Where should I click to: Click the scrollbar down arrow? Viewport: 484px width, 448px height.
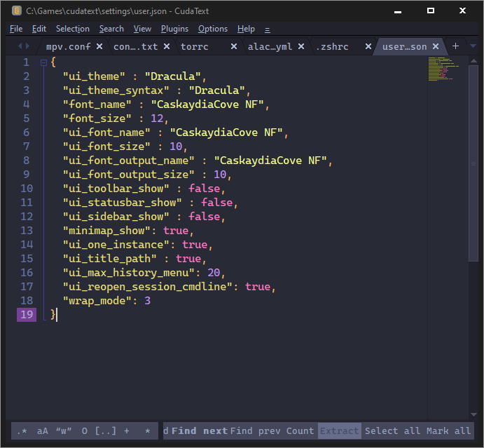click(x=473, y=414)
